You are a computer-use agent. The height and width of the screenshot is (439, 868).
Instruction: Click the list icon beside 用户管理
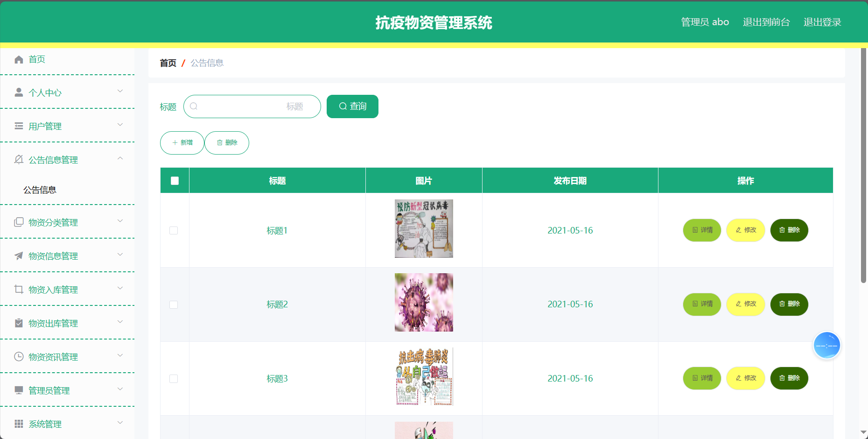tap(19, 126)
